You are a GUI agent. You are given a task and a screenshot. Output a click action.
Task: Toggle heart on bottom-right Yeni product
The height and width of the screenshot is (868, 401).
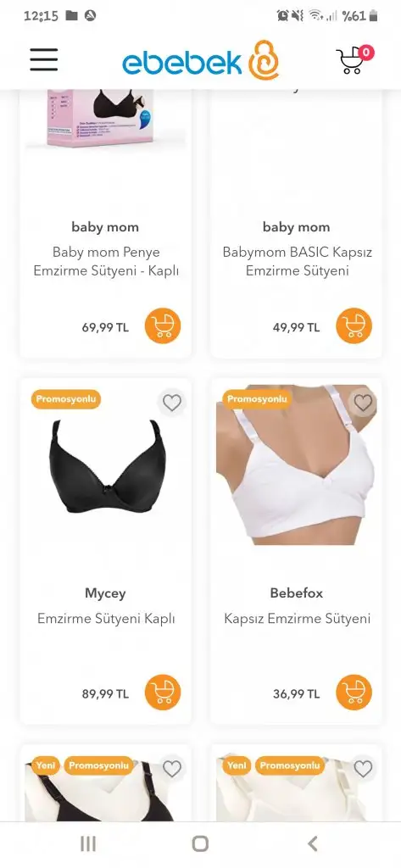pos(363,768)
